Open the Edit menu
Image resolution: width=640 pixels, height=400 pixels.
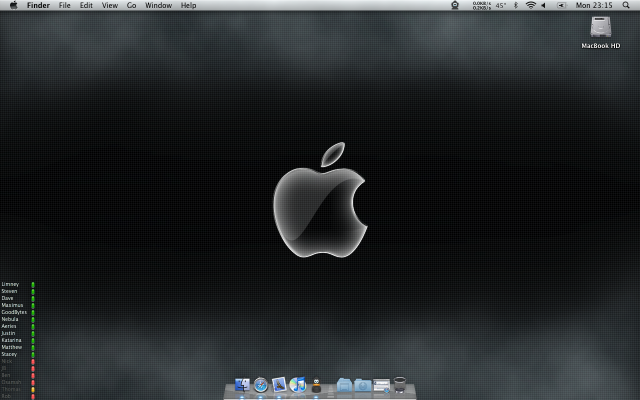pyautogui.click(x=86, y=5)
